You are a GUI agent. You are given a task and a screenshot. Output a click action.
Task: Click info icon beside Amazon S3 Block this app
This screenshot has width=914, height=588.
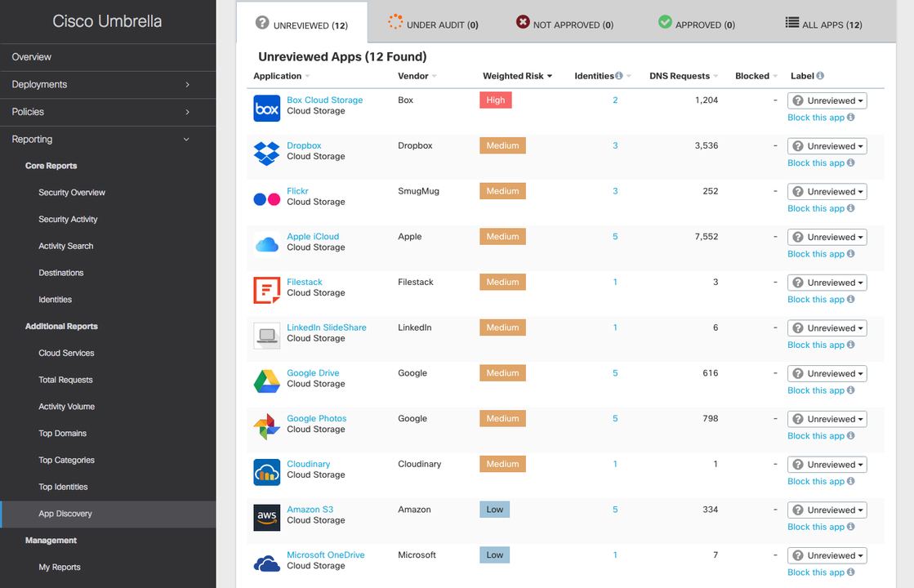click(x=851, y=526)
